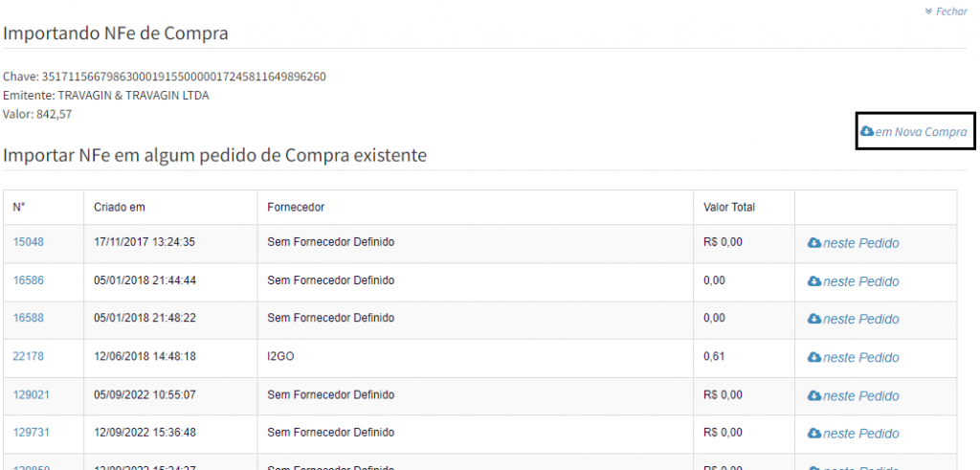This screenshot has height=470, width=980.
Task: Open the 129731 order link
Action: point(31,433)
